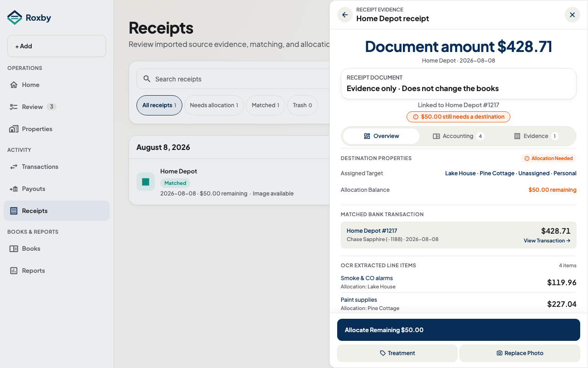The image size is (588, 368).
Task: Close the receipt evidence panel
Action: click(x=572, y=15)
